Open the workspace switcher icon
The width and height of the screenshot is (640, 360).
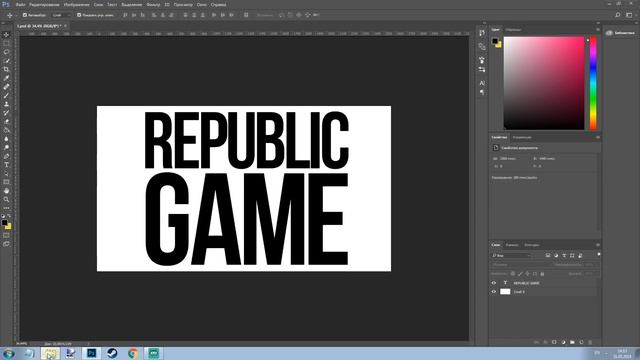629,15
